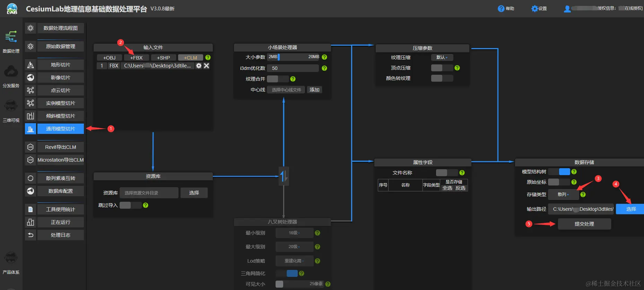Open settings gear for FBX file row
Screen dimensions: 644x290
coord(199,65)
